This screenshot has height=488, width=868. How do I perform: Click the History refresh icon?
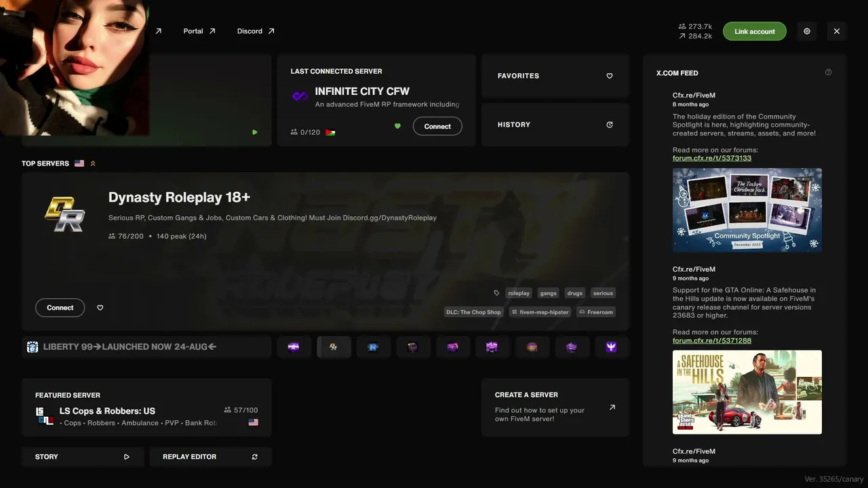(x=610, y=125)
